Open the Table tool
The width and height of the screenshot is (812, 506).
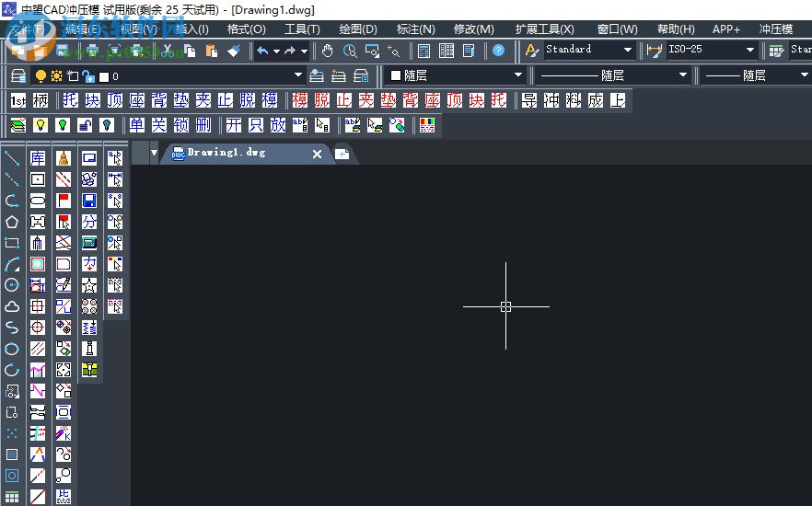pyautogui.click(x=11, y=497)
